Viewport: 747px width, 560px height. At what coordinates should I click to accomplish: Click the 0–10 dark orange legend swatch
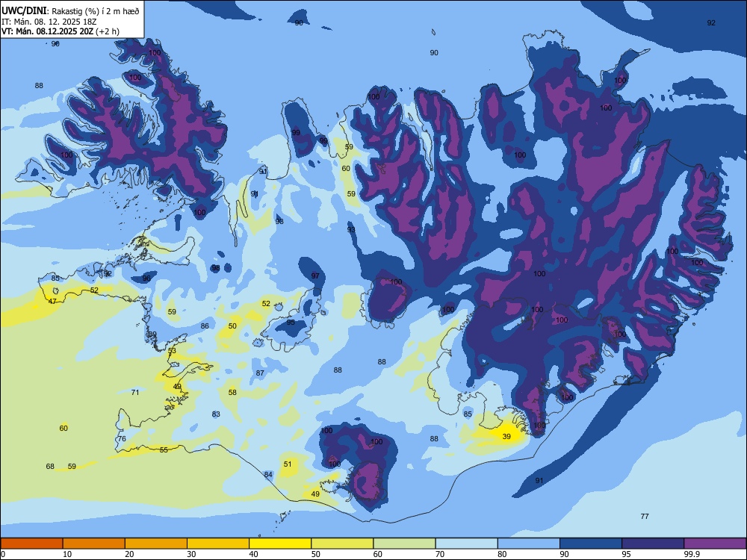click(31, 544)
